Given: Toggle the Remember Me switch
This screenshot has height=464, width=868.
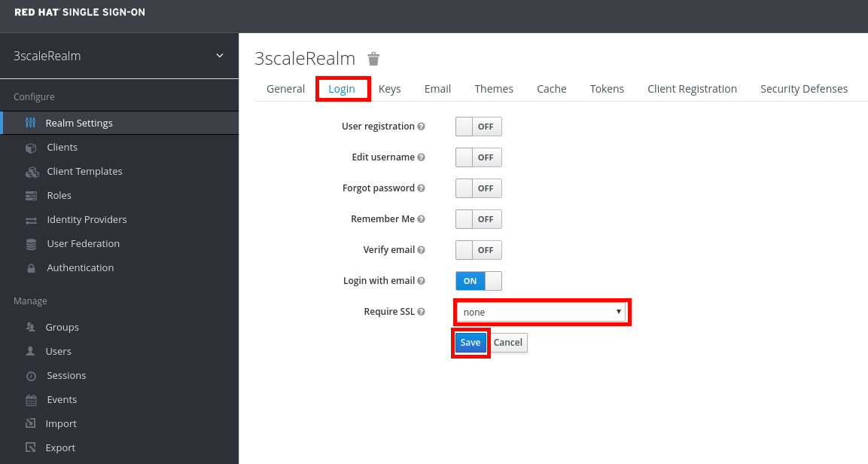Looking at the screenshot, I should 478,219.
